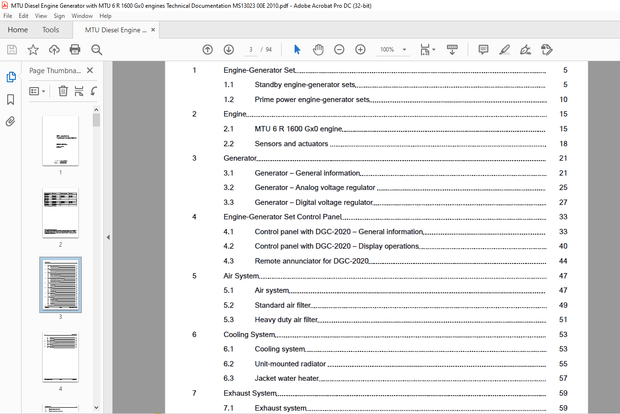Click the upload to cloud icon

(54, 49)
